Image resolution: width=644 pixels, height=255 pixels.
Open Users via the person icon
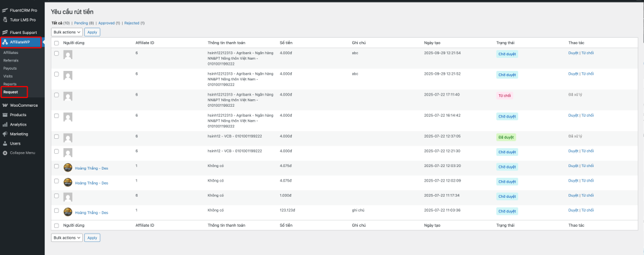point(5,143)
